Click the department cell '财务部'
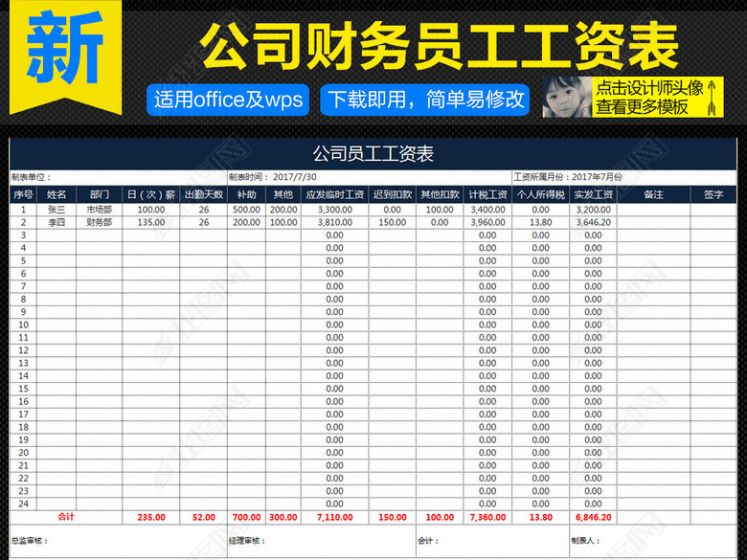Image resolution: width=747 pixels, height=560 pixels. (x=99, y=222)
